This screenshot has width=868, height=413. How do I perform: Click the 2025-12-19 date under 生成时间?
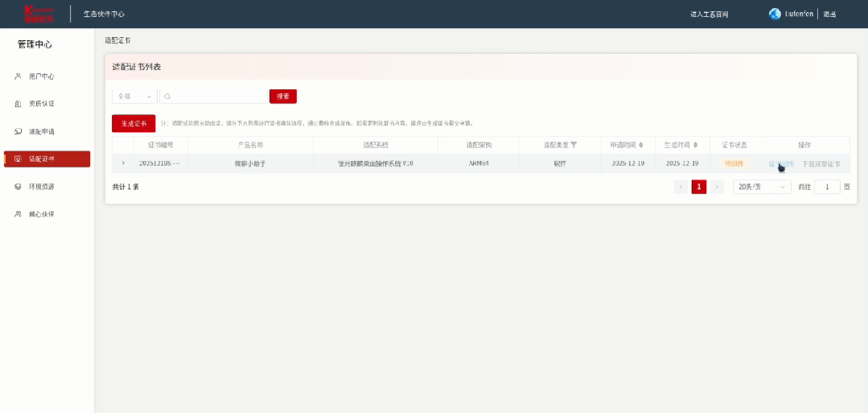point(682,163)
